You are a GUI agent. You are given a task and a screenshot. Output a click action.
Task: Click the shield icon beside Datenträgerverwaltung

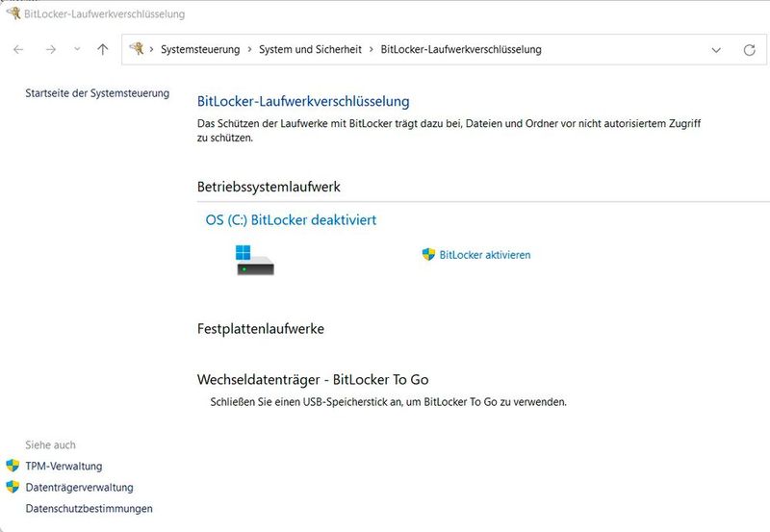pyautogui.click(x=13, y=487)
